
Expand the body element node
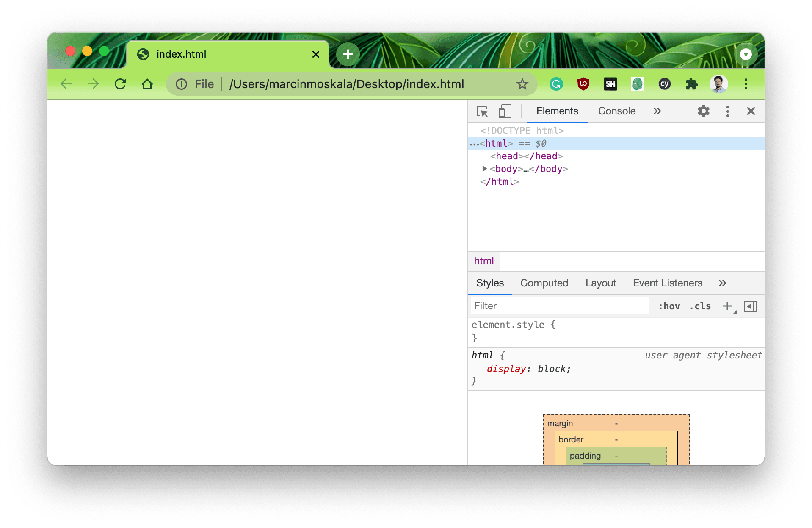pyautogui.click(x=484, y=169)
